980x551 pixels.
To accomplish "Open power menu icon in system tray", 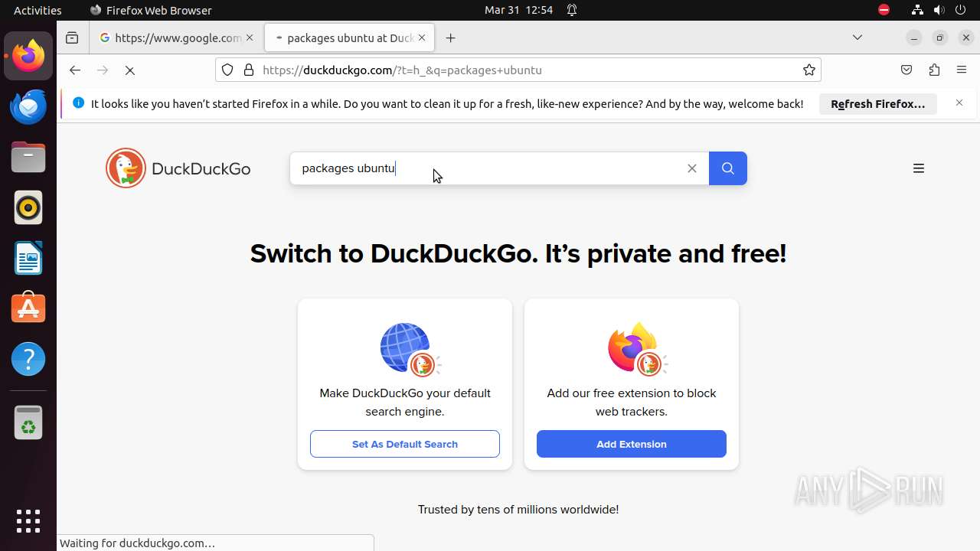I will [960, 10].
